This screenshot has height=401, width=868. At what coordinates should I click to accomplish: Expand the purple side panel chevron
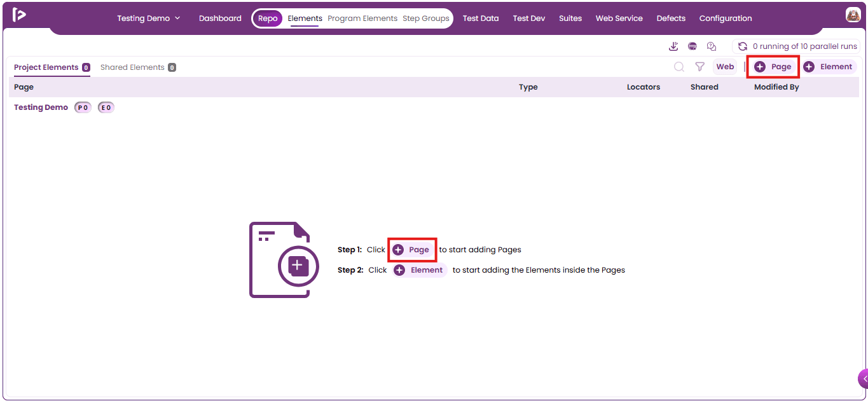point(863,379)
